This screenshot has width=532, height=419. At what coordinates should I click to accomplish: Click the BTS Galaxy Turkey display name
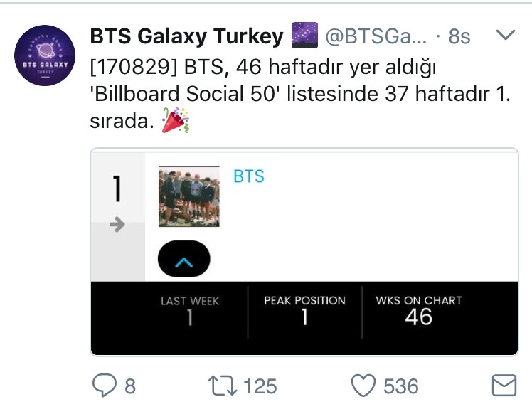click(187, 36)
